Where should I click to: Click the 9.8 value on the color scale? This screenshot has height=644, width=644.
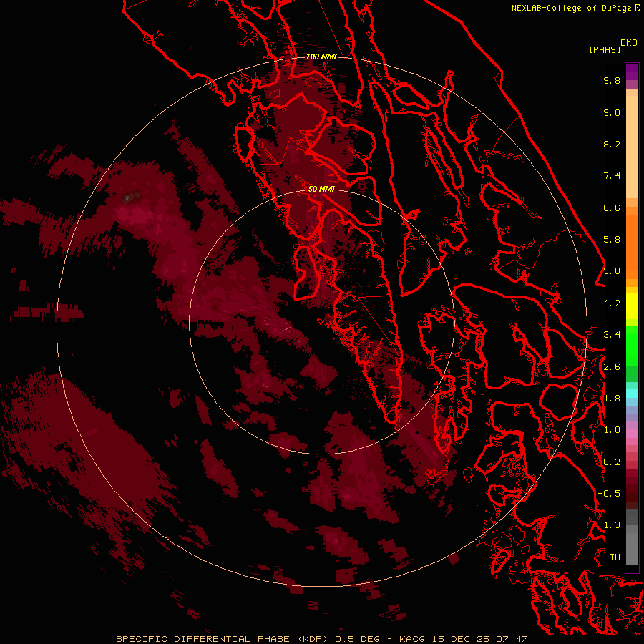point(612,80)
